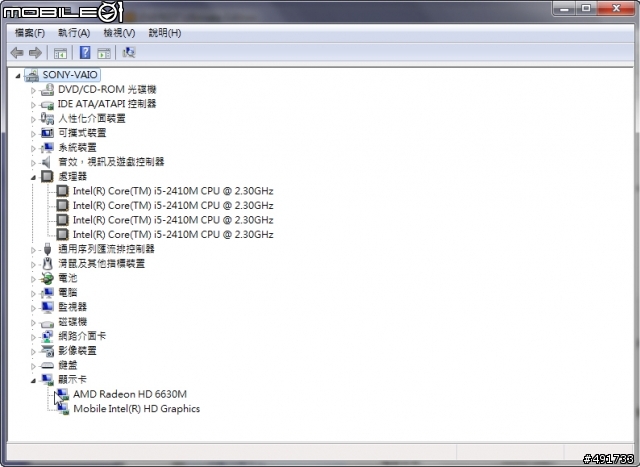Collapse the SONY-VAIO root node
Viewport: 640px width, 467px height.
18,76
